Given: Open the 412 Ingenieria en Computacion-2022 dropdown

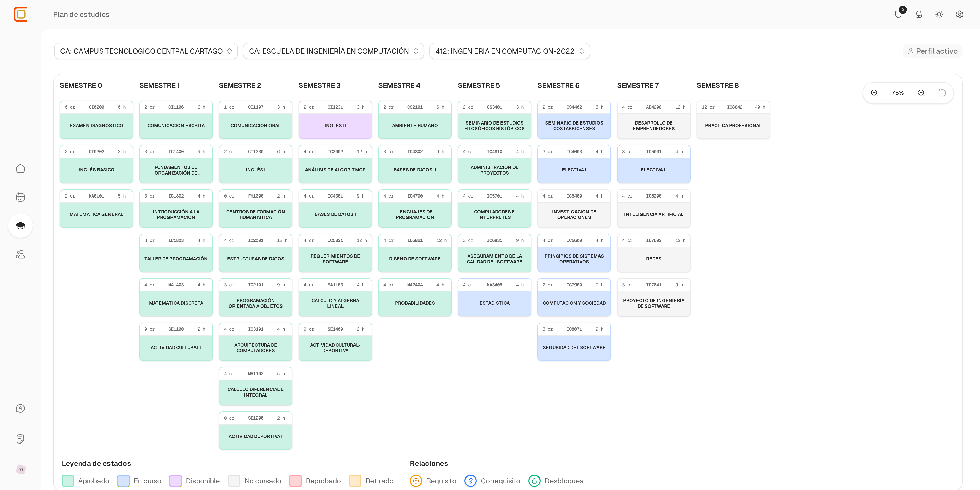Looking at the screenshot, I should [x=509, y=51].
